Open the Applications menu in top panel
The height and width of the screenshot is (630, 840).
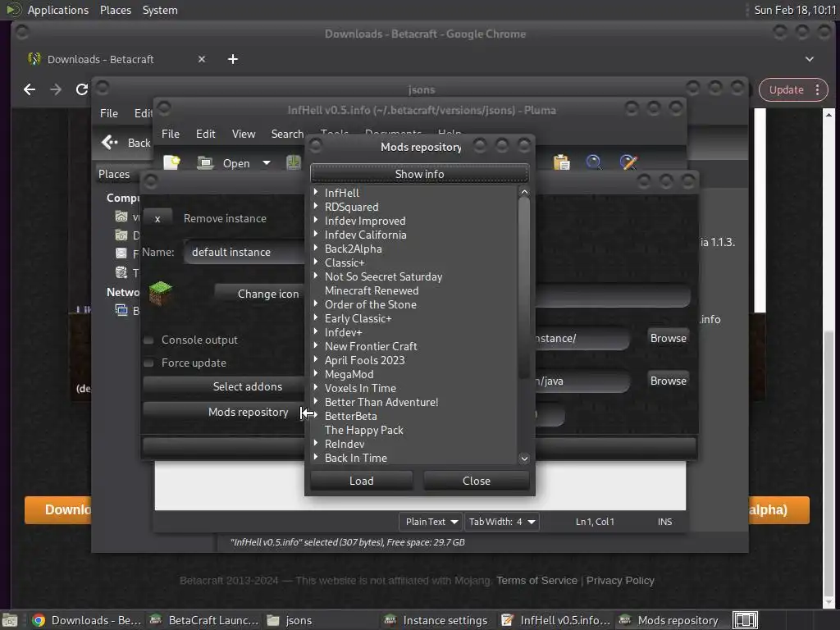click(x=58, y=10)
